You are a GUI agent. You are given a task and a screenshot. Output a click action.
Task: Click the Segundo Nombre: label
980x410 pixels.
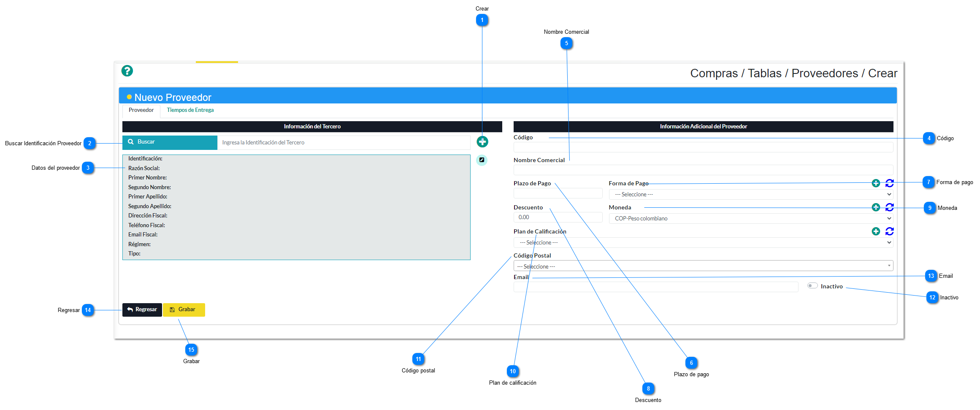pos(149,187)
